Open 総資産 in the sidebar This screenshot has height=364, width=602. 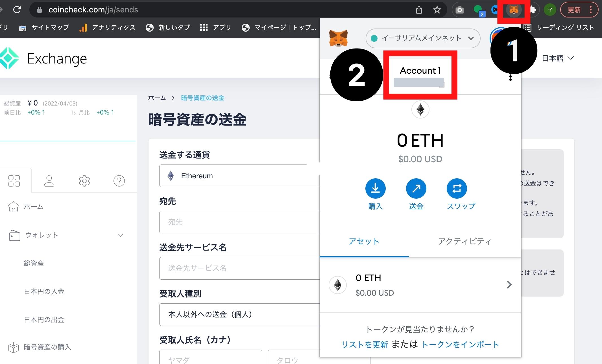[34, 264]
